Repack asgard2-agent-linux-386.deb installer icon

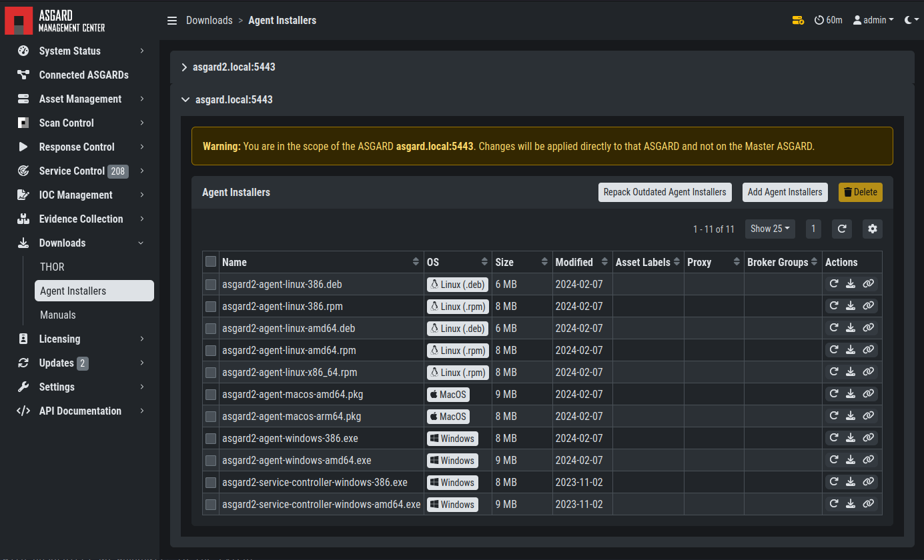coord(834,284)
